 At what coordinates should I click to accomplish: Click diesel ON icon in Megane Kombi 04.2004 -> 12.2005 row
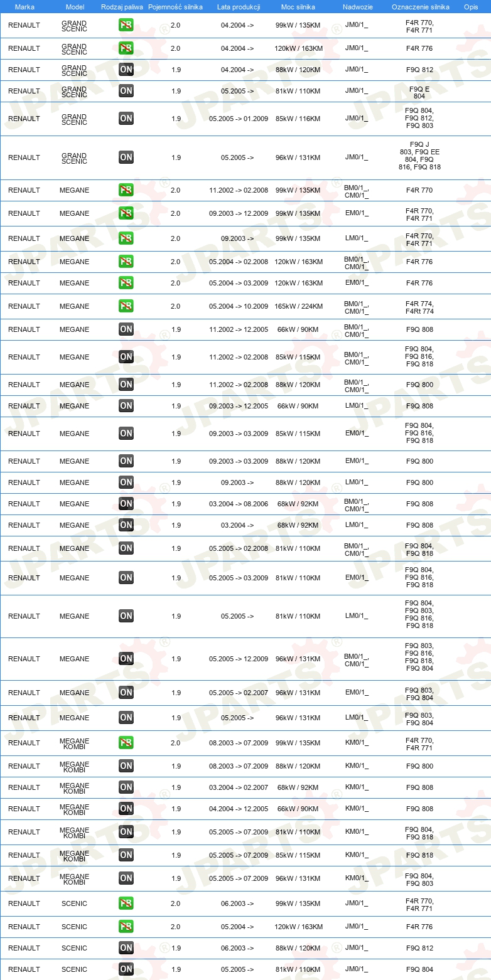click(126, 809)
